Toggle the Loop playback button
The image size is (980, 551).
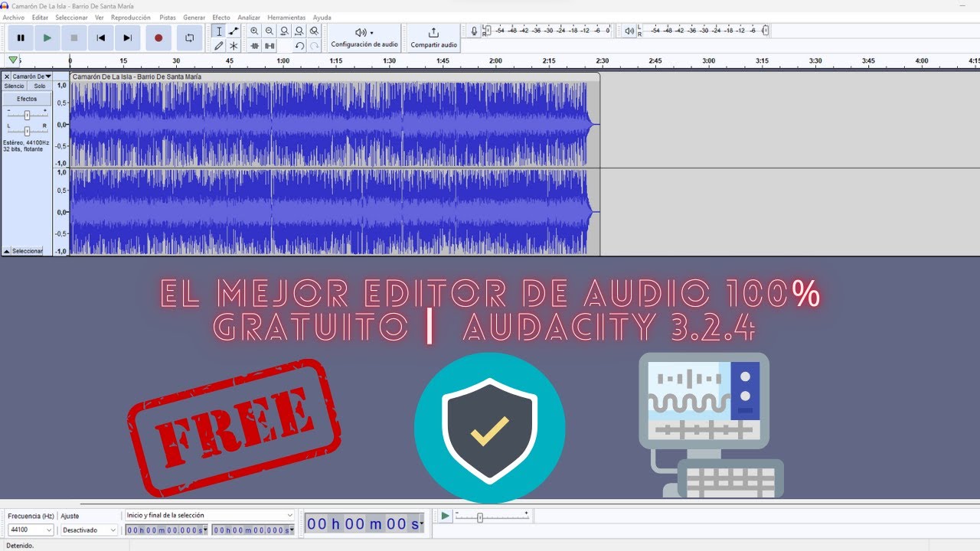(189, 37)
